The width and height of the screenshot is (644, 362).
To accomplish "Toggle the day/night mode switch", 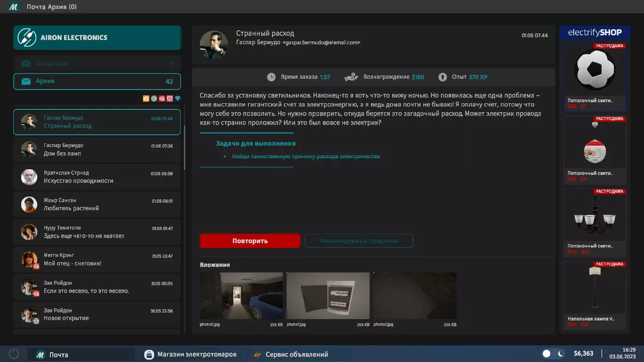I will 553,354.
